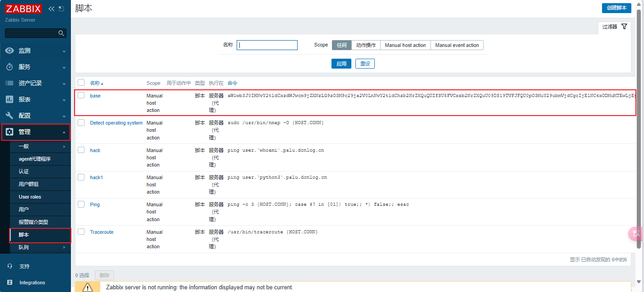This screenshot has height=292, width=644.
Task: Expand the 服务 menu chevron
Action: coord(64,67)
